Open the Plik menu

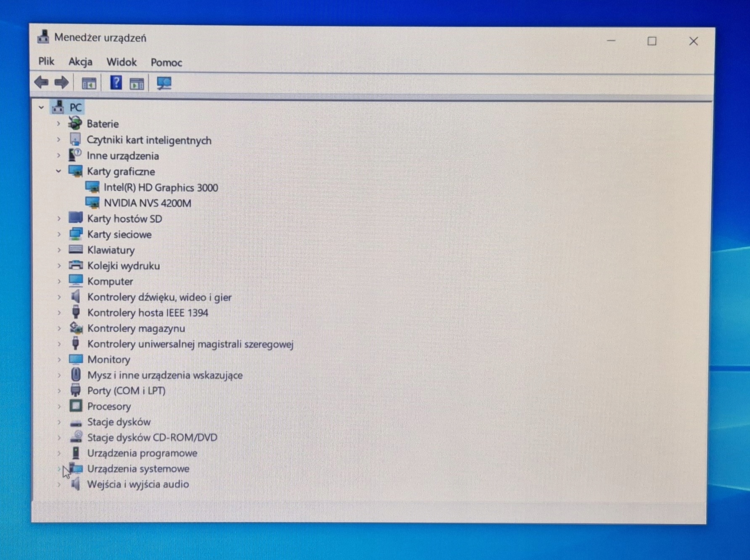(x=46, y=61)
